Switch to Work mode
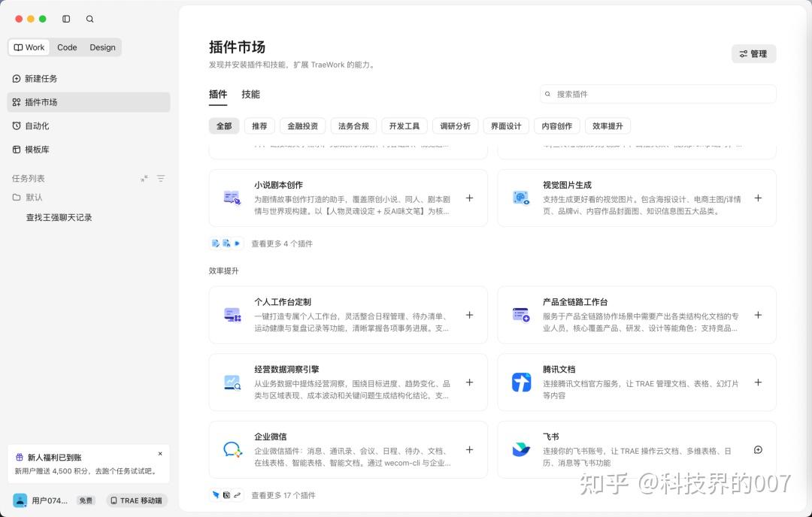The width and height of the screenshot is (812, 517). [x=29, y=47]
